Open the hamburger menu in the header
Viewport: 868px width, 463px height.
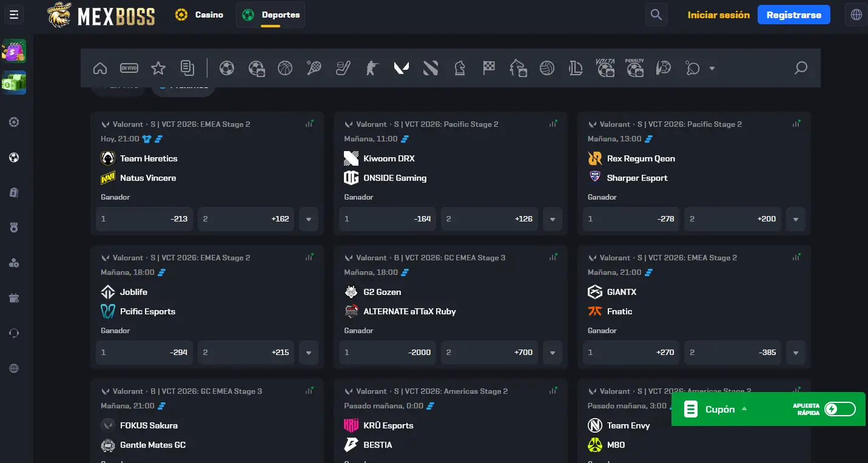coord(14,15)
